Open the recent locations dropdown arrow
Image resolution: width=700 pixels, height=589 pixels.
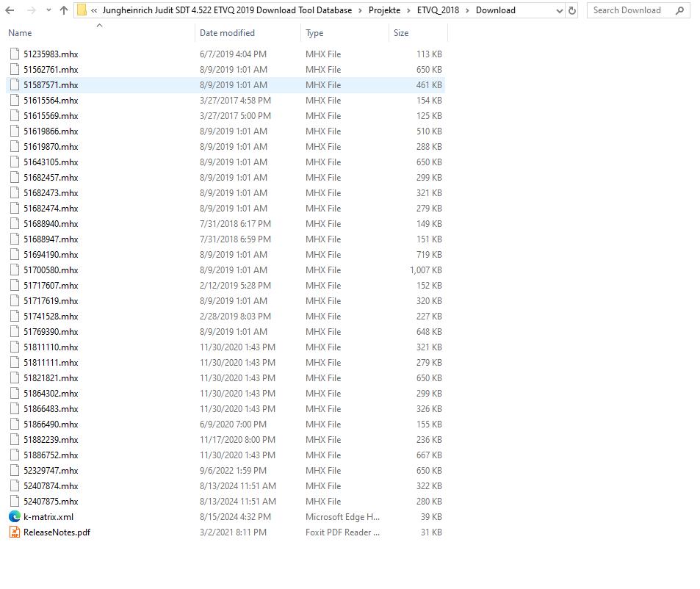pyautogui.click(x=48, y=10)
